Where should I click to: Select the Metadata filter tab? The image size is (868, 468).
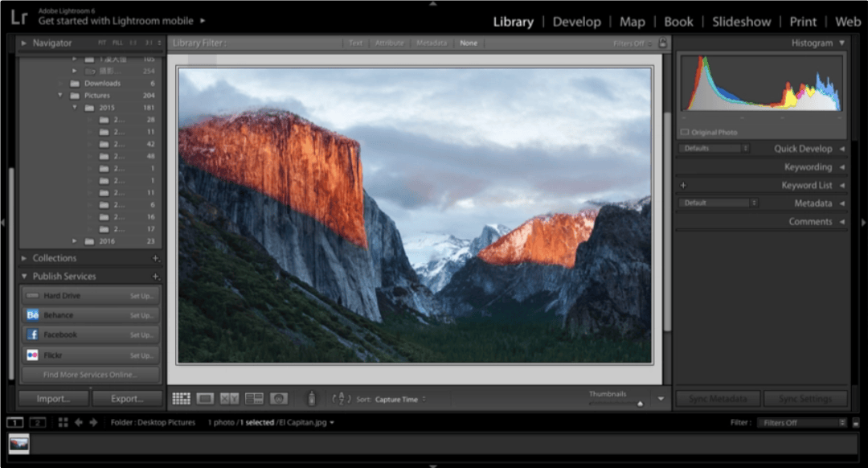431,43
